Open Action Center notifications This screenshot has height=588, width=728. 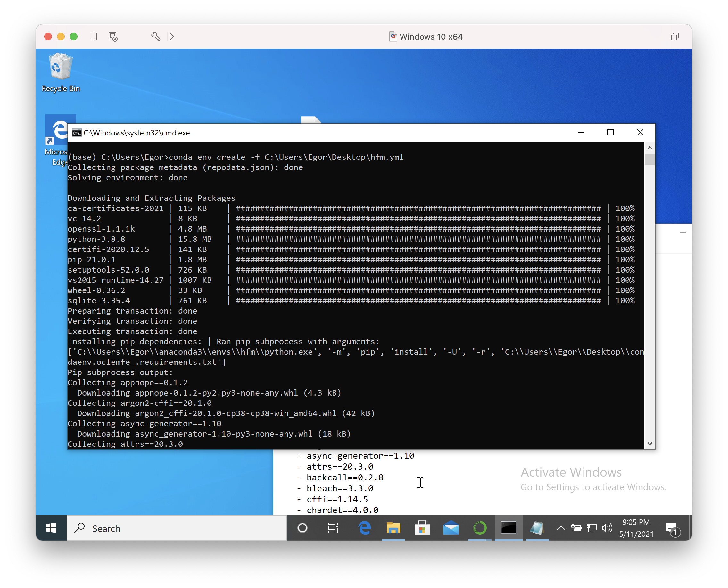click(x=672, y=527)
